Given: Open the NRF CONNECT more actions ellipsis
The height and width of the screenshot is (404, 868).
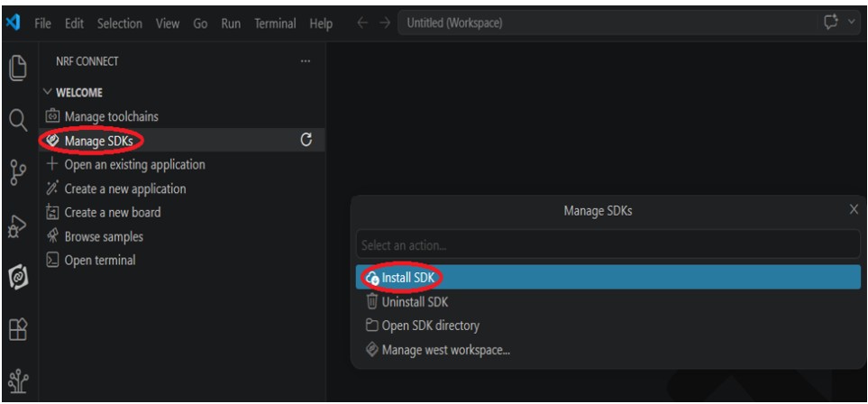Looking at the screenshot, I should pyautogui.click(x=306, y=61).
